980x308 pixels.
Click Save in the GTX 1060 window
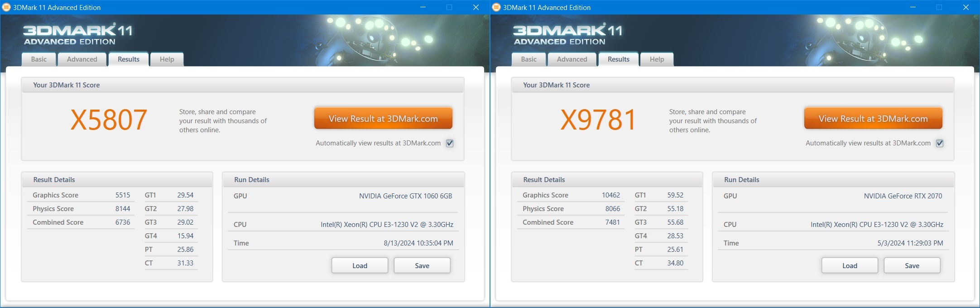click(x=422, y=265)
